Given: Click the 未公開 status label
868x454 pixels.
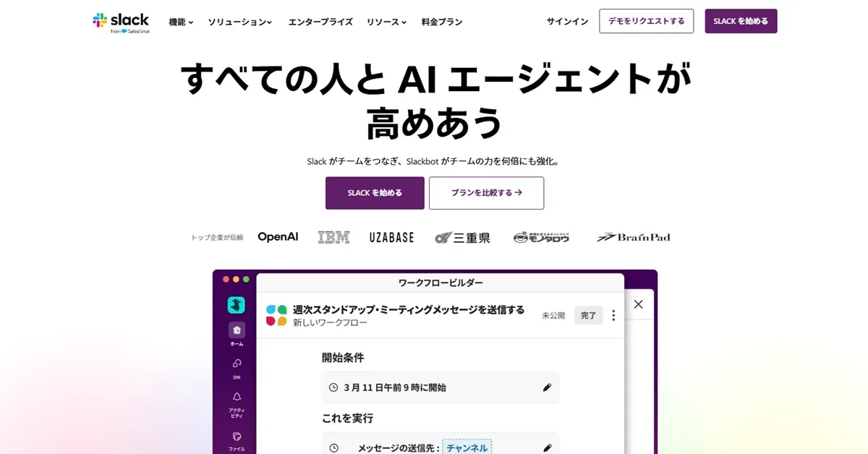Looking at the screenshot, I should [x=553, y=315].
